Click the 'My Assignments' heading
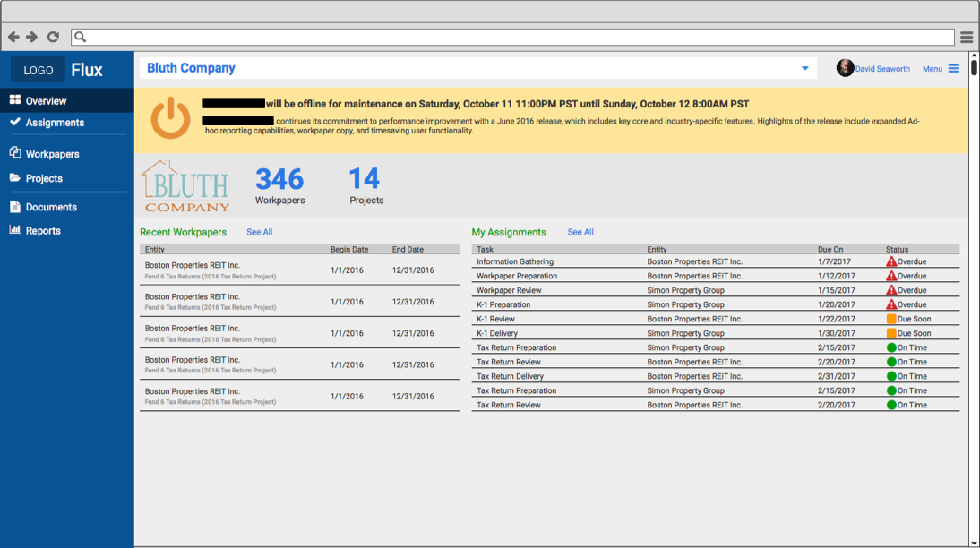 coord(509,232)
